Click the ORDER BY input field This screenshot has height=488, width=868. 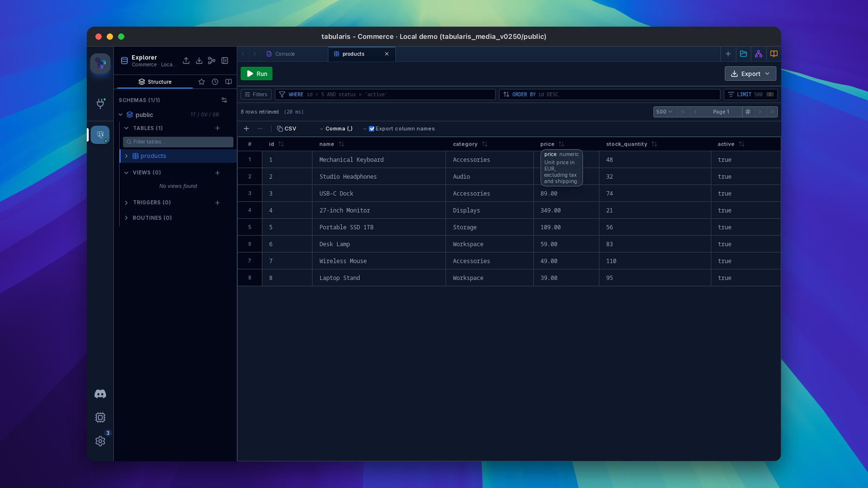coord(609,94)
